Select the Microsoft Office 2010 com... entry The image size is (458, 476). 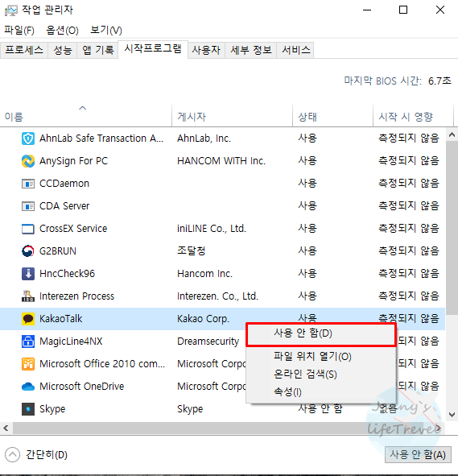[102, 364]
